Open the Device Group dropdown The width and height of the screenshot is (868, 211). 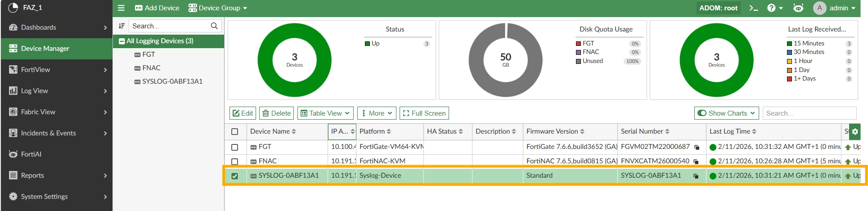coord(217,8)
